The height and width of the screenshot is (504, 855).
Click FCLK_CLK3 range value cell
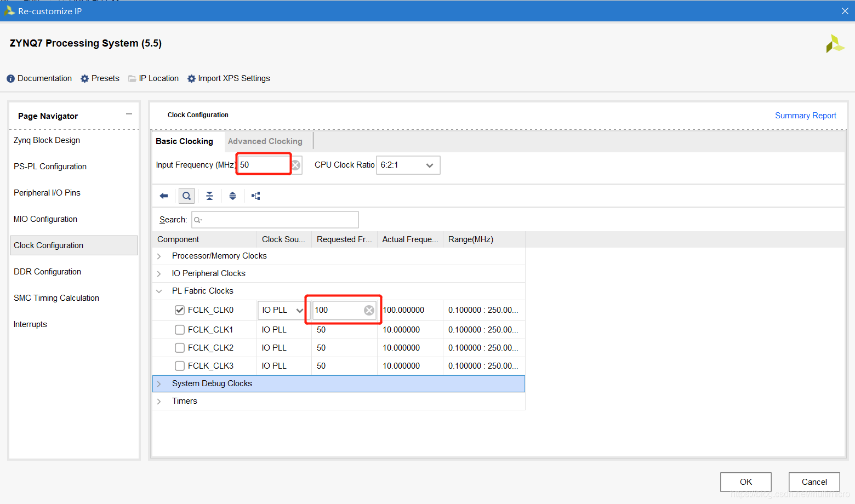point(483,366)
